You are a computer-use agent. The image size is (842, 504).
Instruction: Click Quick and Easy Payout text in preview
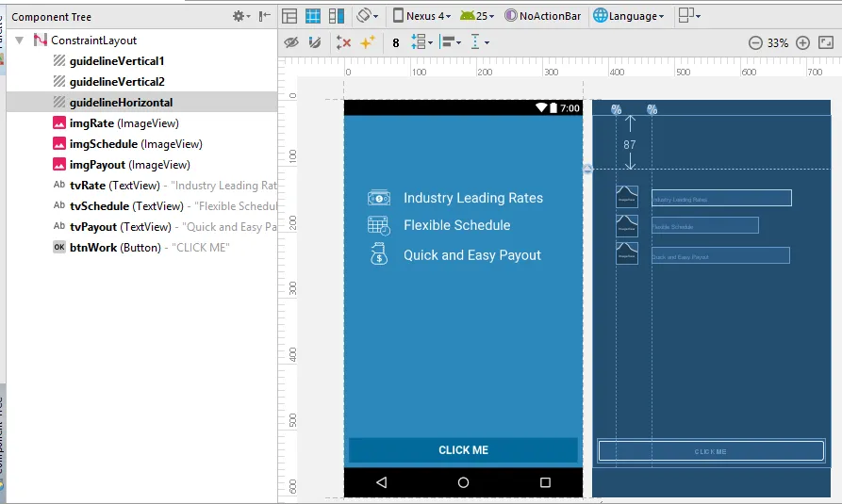click(x=472, y=255)
